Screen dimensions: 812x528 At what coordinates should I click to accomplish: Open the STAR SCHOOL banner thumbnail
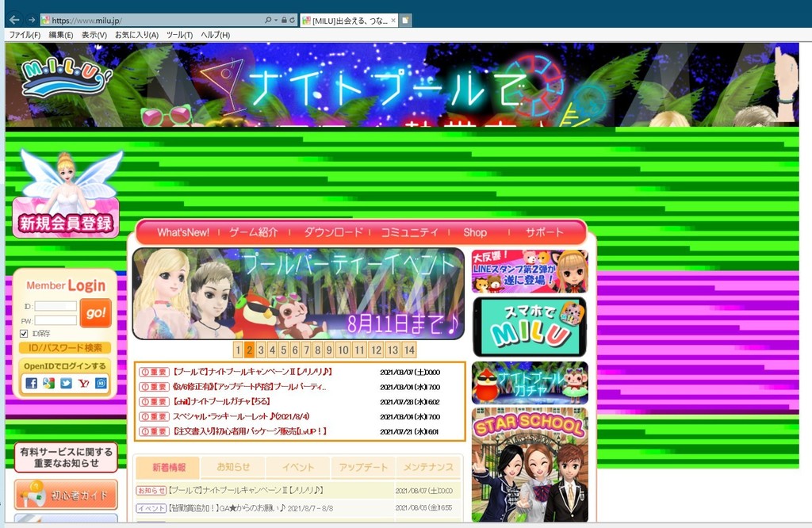[530, 465]
